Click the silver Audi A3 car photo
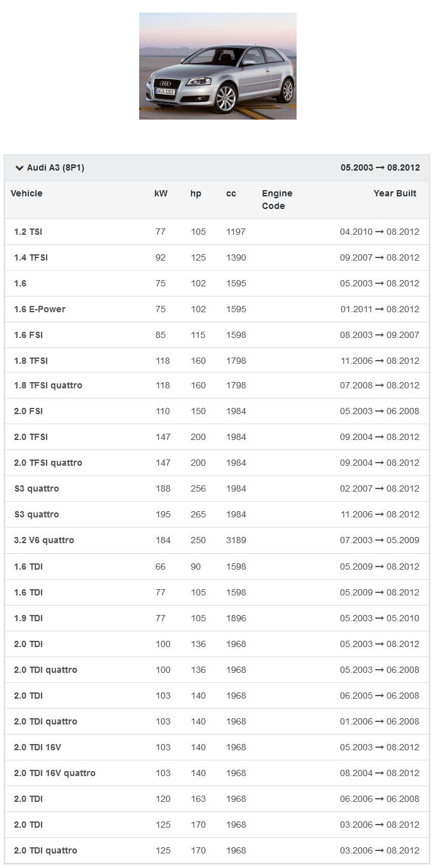Viewport: 437px width, 868px height. coord(217,66)
